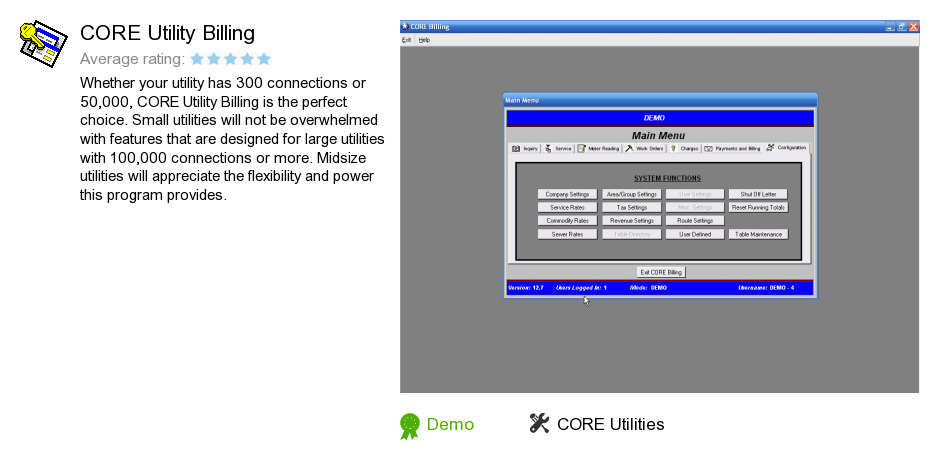Click the Charges lightbulb icon
Screen dimensions: 940x470
pos(673,148)
